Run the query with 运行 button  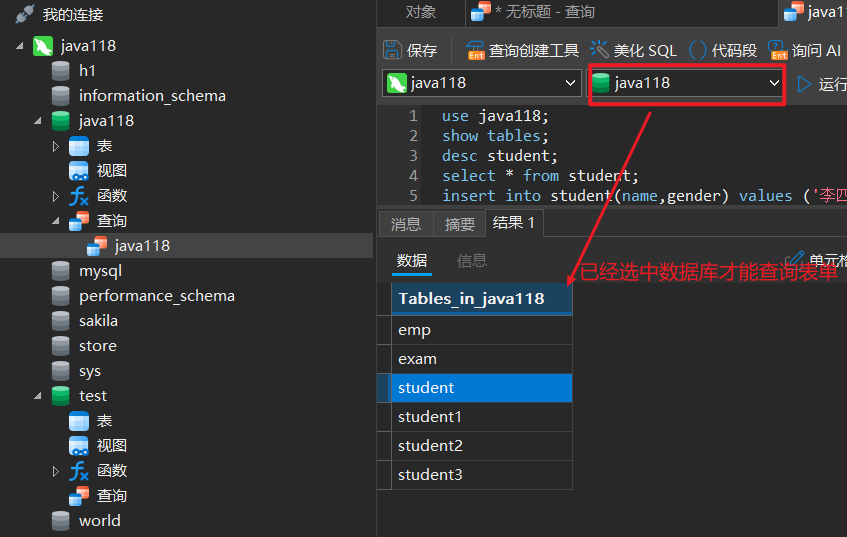coord(822,84)
